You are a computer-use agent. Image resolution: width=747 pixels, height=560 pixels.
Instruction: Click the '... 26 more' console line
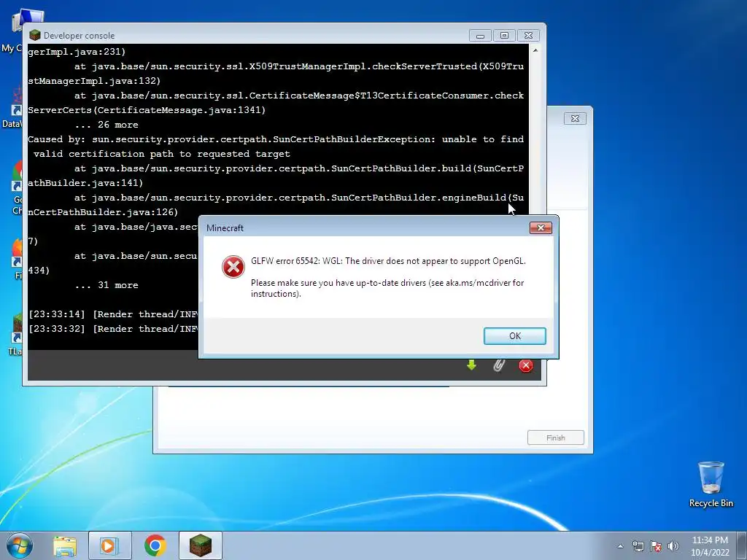pos(107,125)
